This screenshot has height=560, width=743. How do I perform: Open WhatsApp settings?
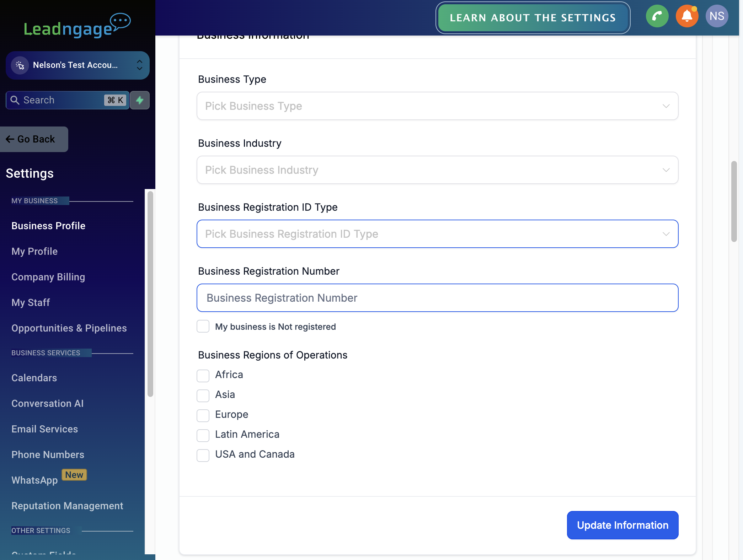point(34,480)
